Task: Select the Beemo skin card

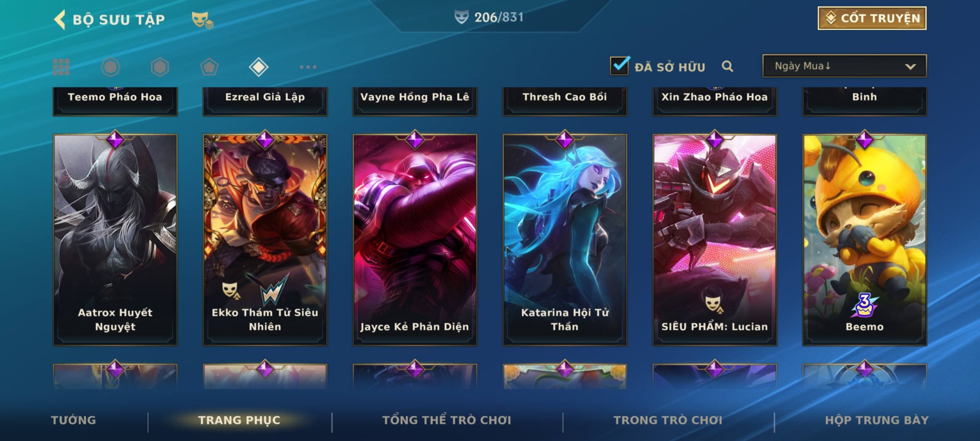Action: [x=865, y=240]
